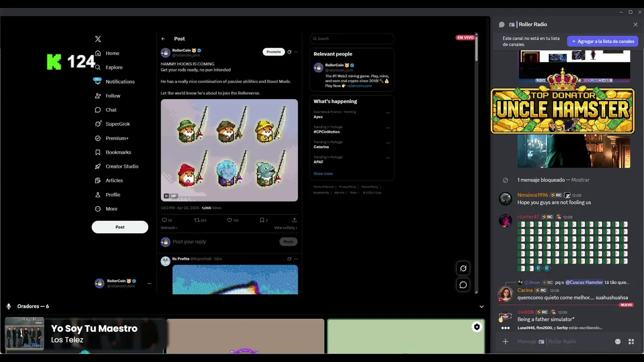Click the floating Grok button

[463, 268]
